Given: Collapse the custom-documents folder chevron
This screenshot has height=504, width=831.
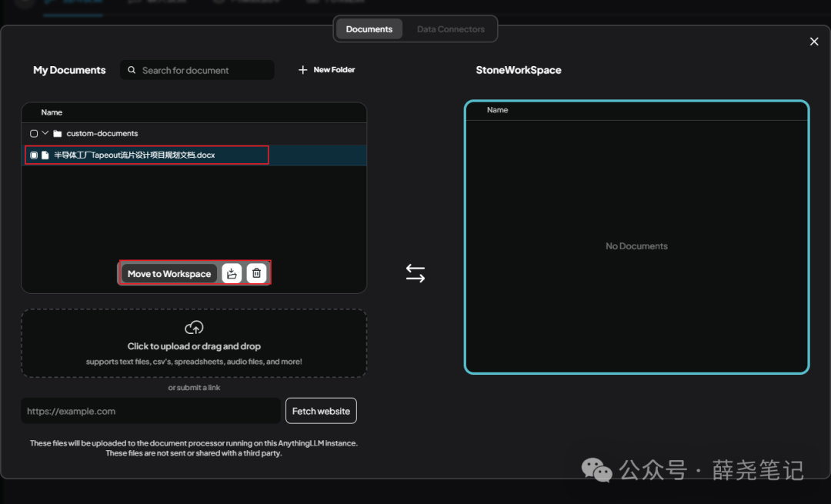Looking at the screenshot, I should [45, 133].
